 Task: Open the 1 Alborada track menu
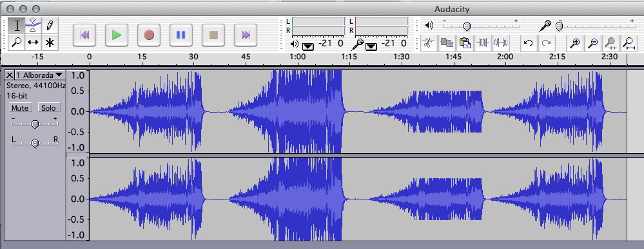point(39,75)
